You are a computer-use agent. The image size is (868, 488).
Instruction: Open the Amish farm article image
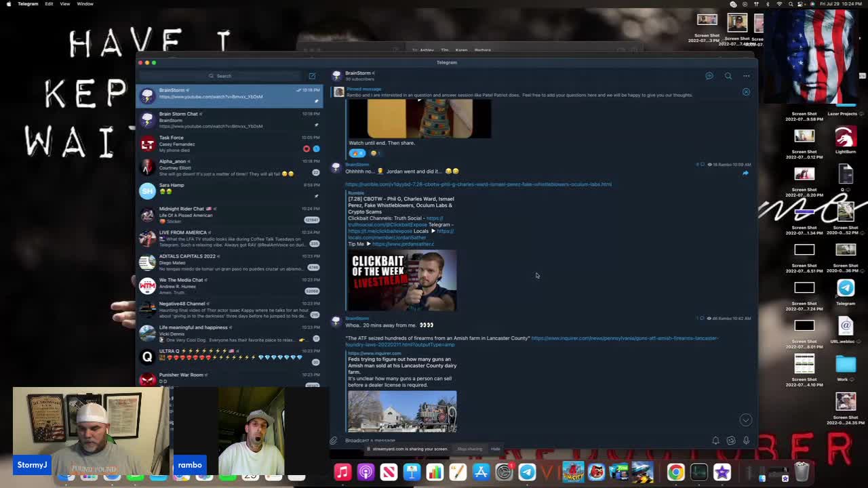(x=402, y=411)
